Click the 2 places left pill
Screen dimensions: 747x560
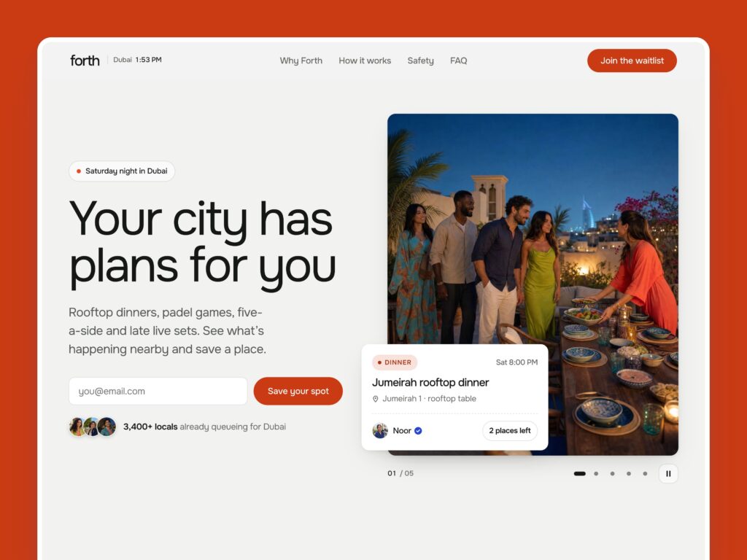(x=510, y=431)
